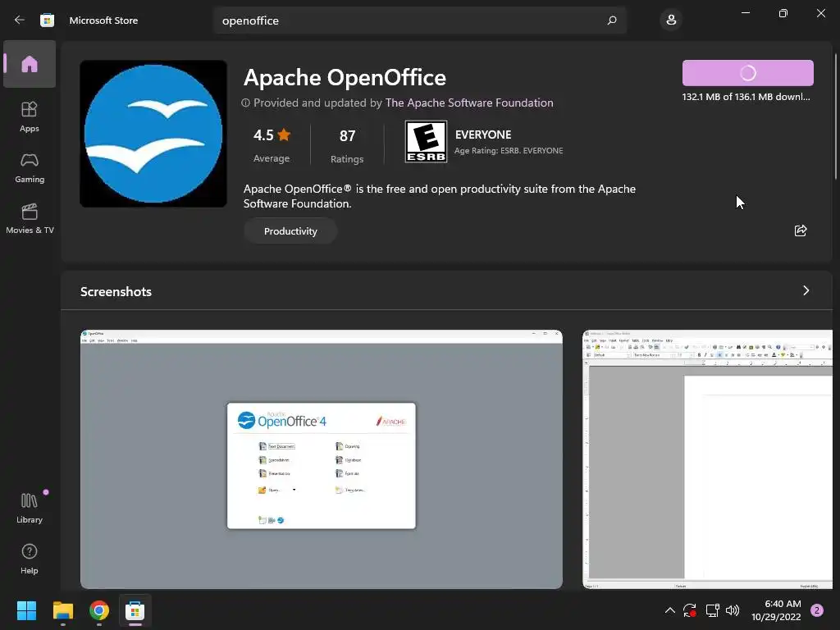Image resolution: width=840 pixels, height=630 pixels.
Task: Click the 4.5 Average rating
Action: coord(272,144)
